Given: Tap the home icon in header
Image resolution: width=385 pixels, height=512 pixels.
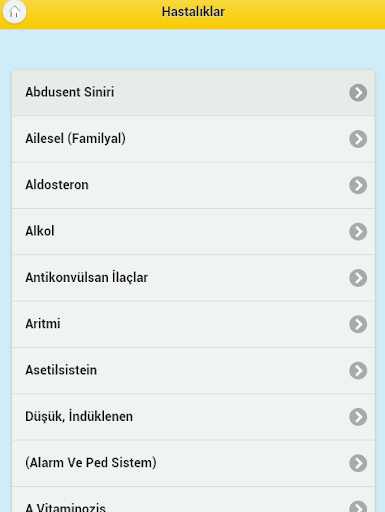Looking at the screenshot, I should 14,12.
